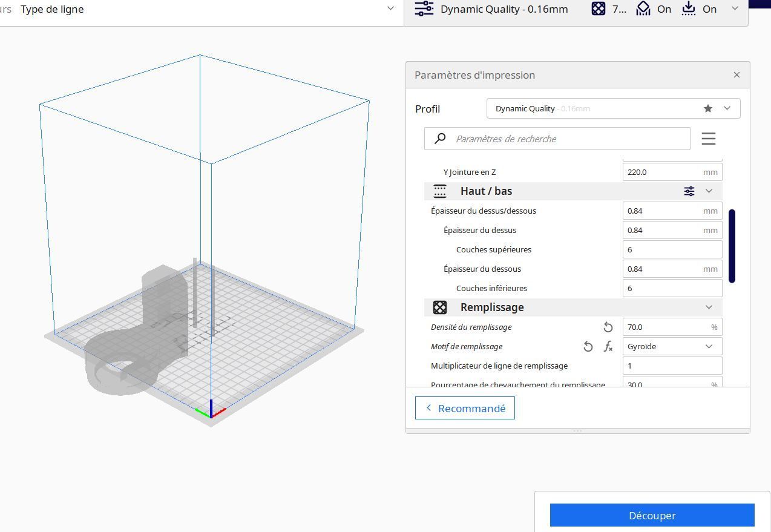The width and height of the screenshot is (771, 532).
Task: Click the support On icon in header
Action: 643,9
